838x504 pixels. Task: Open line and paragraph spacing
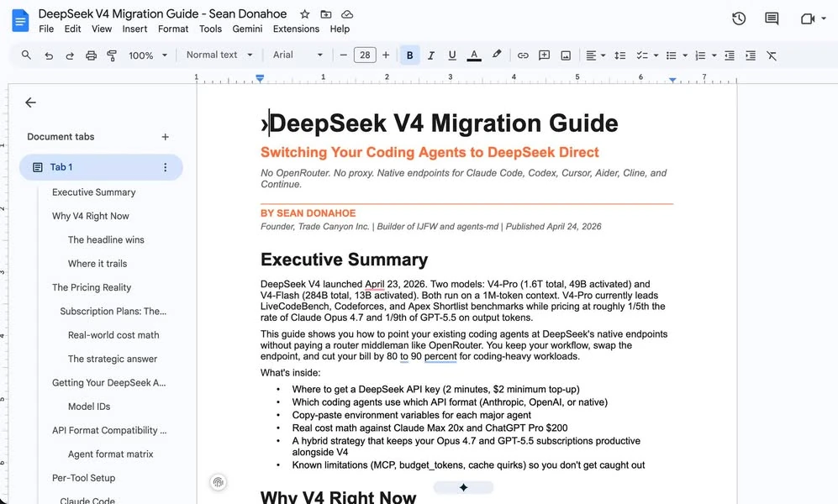tap(620, 55)
